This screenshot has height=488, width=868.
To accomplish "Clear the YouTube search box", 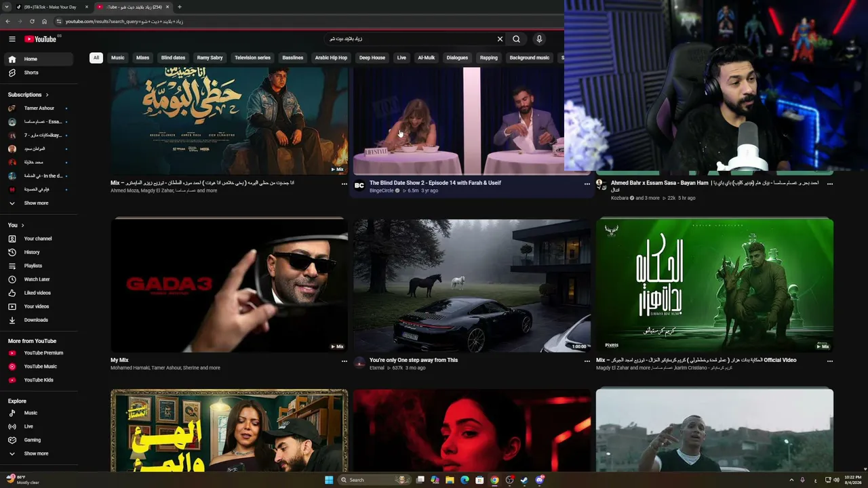I will point(500,39).
